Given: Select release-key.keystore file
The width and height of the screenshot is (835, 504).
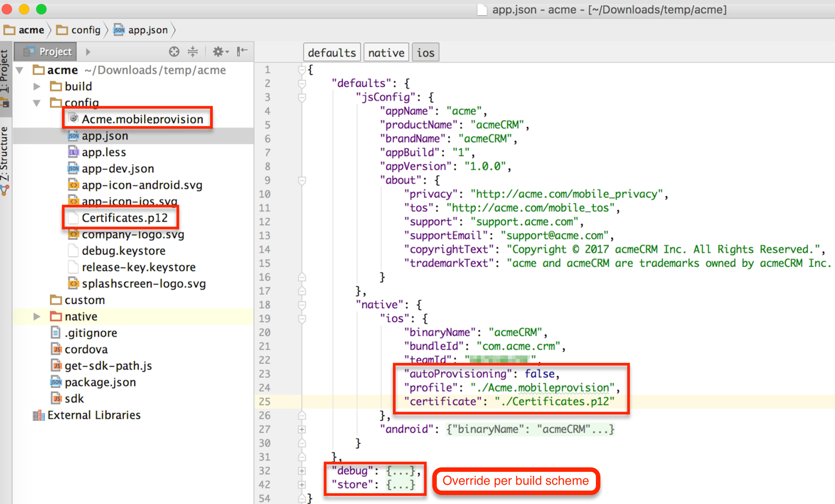Looking at the screenshot, I should (x=139, y=267).
